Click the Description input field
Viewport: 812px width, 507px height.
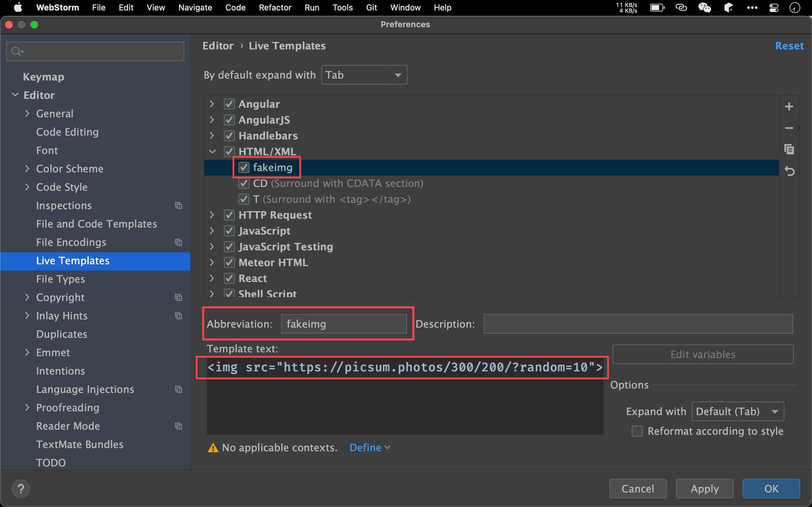coord(638,324)
